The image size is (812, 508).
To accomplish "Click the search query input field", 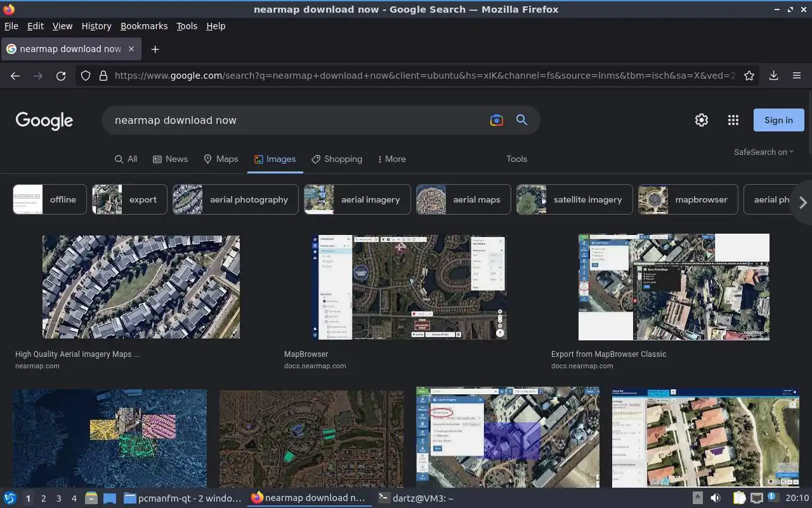I will (298, 120).
